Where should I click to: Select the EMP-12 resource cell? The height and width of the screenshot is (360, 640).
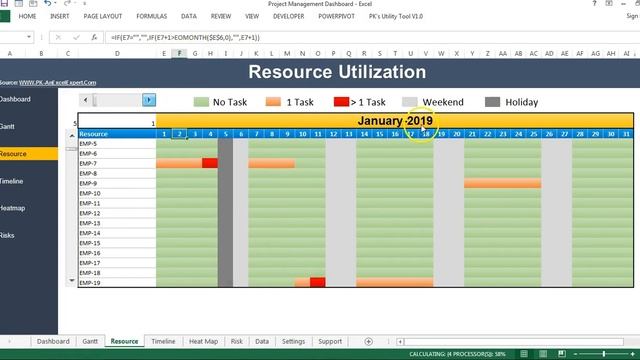(117, 213)
